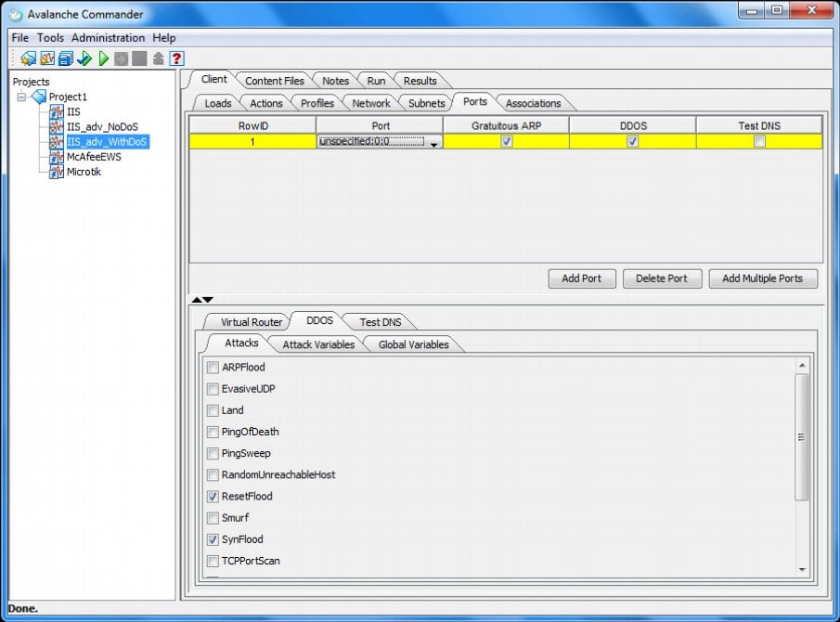The width and height of the screenshot is (840, 622).
Task: Click the Save All disk icon
Action: point(65,58)
